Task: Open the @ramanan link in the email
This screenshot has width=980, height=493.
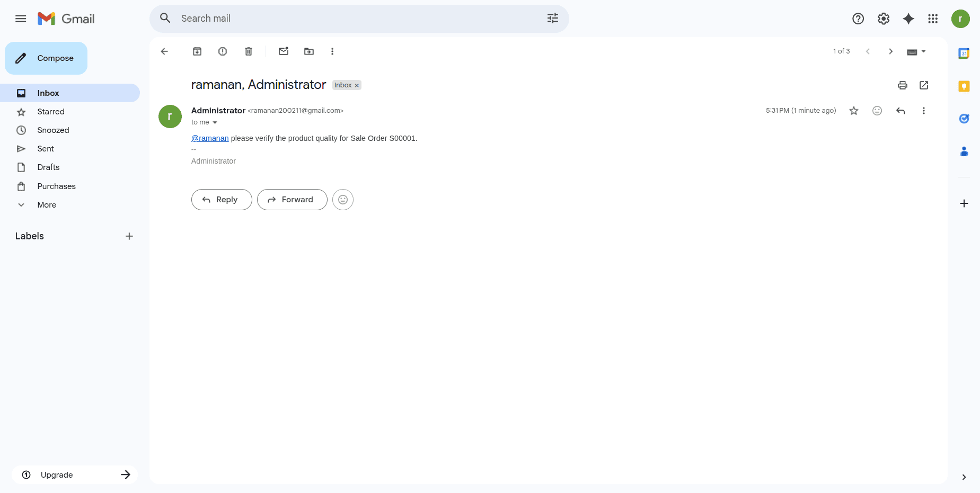Action: (210, 138)
